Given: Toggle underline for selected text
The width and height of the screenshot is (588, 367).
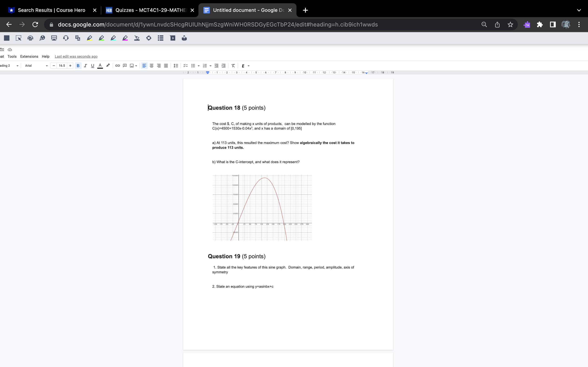Looking at the screenshot, I should pos(92,65).
